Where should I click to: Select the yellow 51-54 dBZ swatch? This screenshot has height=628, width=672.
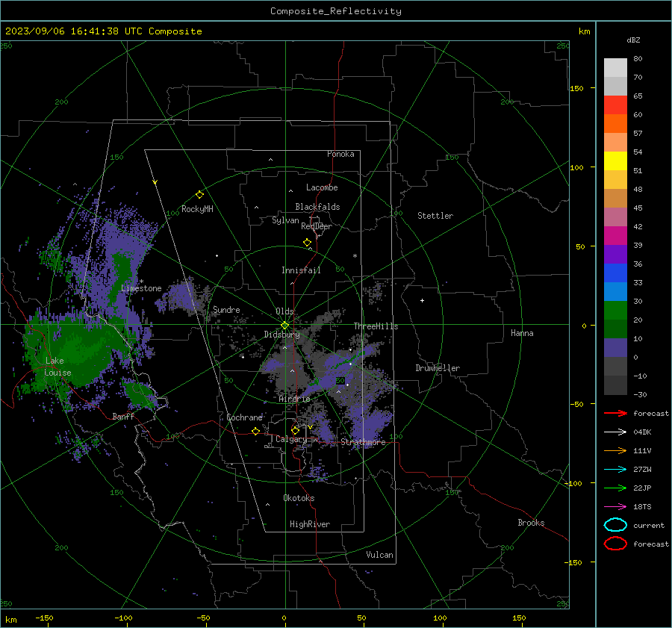tap(615, 161)
